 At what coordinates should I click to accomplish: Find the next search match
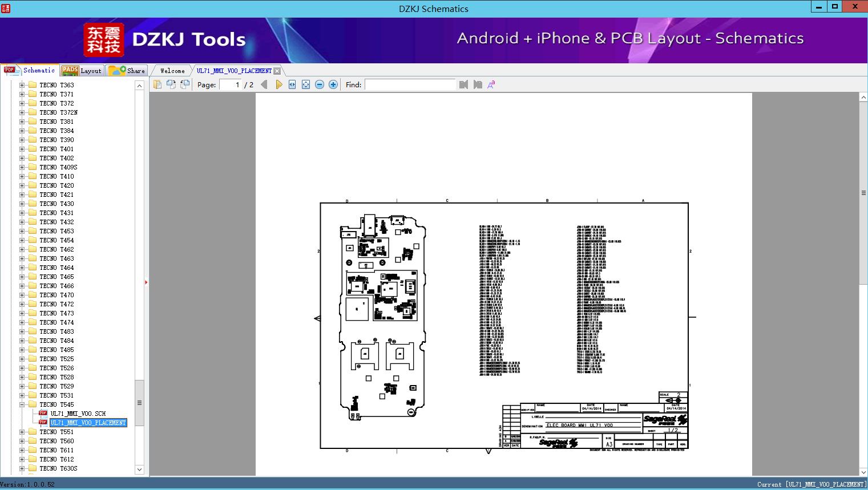click(x=478, y=84)
